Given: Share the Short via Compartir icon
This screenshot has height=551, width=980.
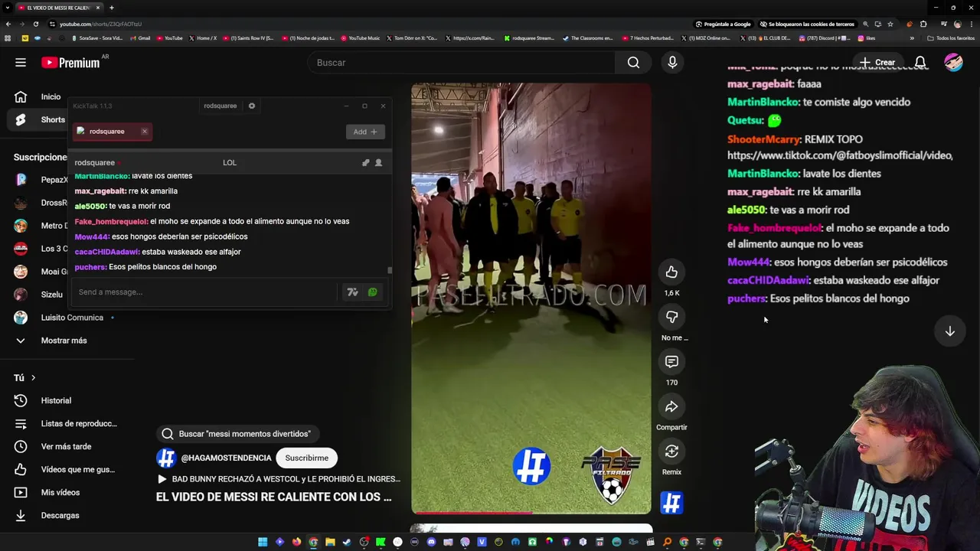Looking at the screenshot, I should pos(671,406).
